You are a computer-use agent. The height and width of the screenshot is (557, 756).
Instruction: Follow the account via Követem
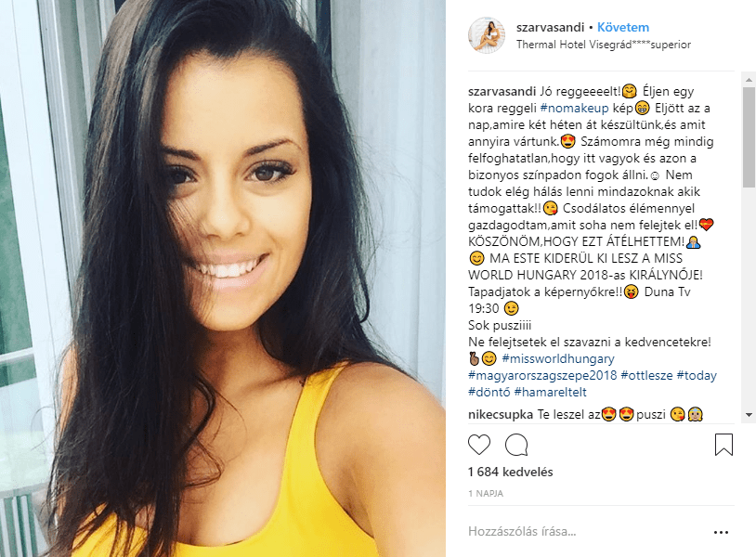pos(623,28)
